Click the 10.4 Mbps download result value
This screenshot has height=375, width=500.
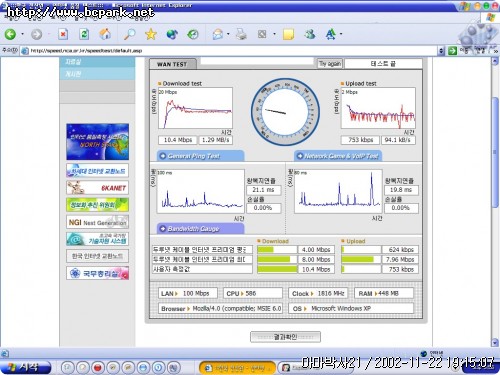tap(178, 140)
